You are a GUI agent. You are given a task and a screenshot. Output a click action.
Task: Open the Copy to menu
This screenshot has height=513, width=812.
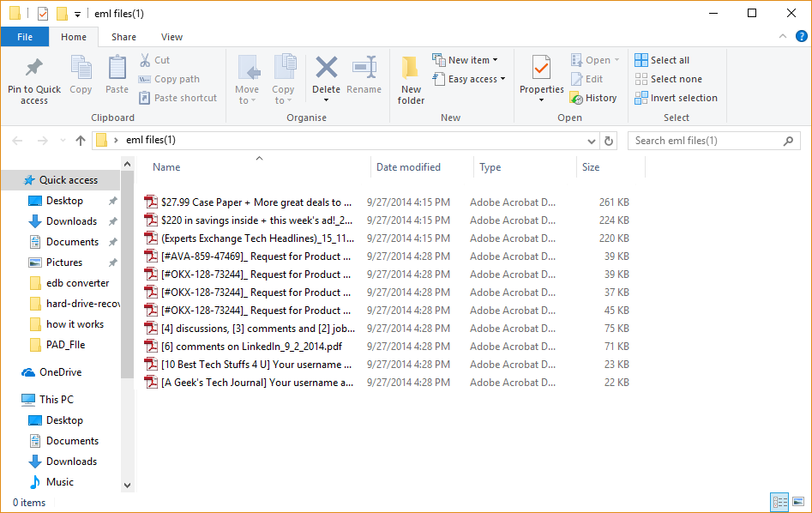tap(283, 79)
